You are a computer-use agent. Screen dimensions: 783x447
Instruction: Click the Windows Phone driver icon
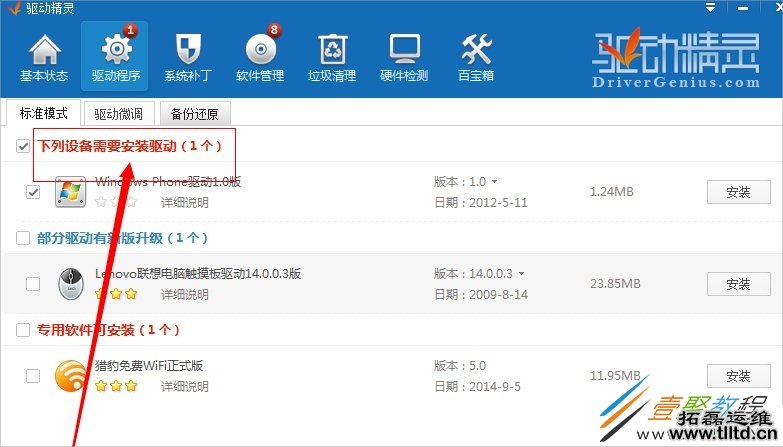tap(70, 192)
